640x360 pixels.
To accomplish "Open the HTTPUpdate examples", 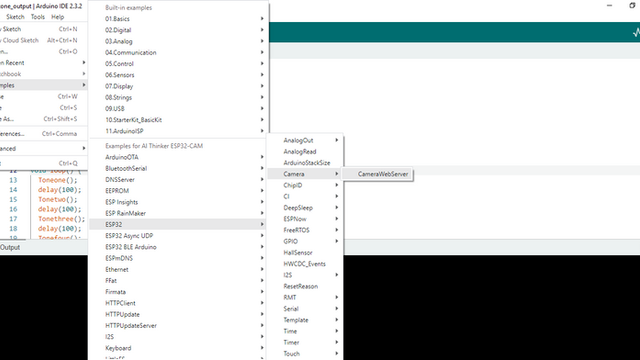I will coord(178,314).
